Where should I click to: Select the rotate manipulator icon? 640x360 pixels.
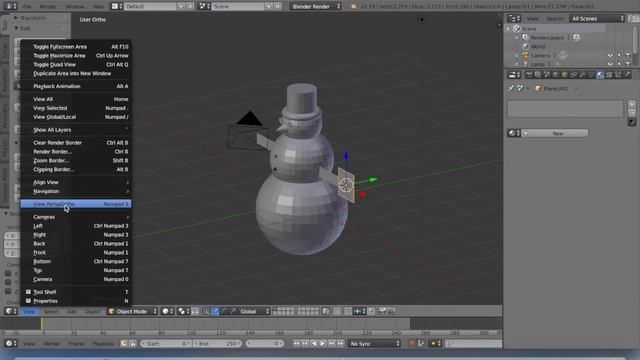pyautogui.click(x=224, y=311)
